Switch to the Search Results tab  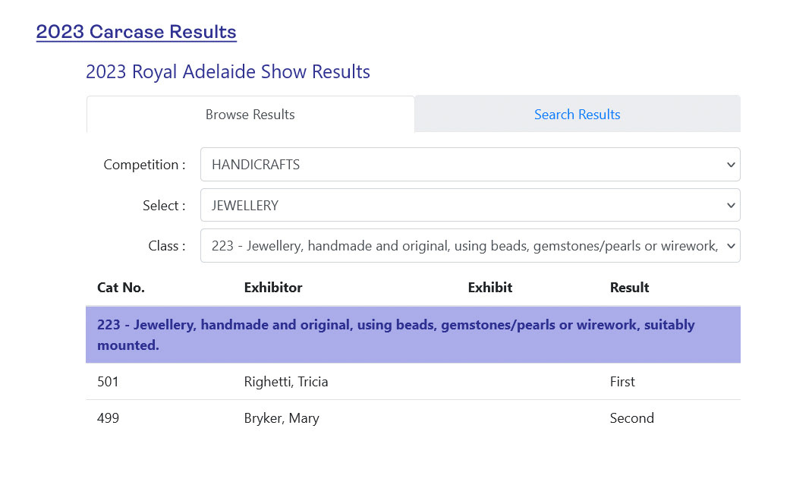click(x=577, y=115)
